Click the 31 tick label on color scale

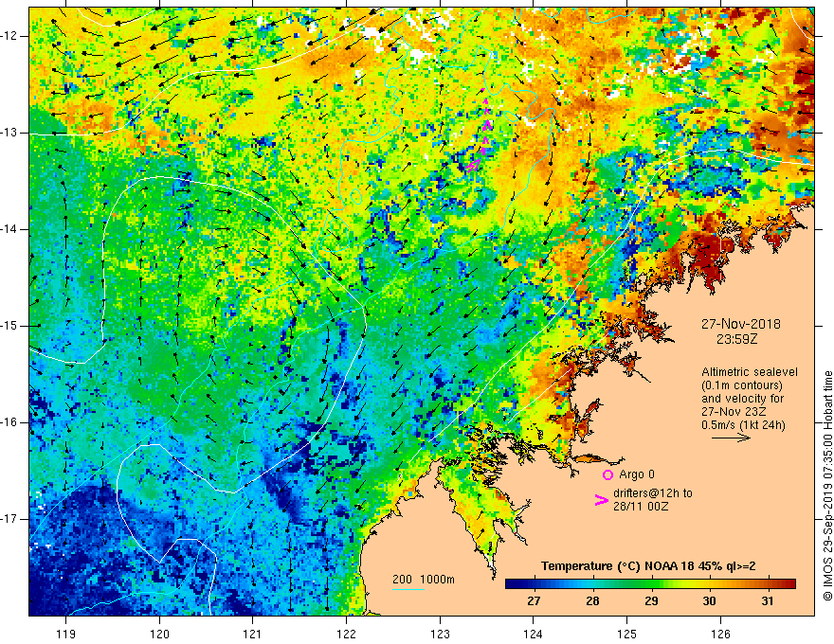[x=767, y=601]
